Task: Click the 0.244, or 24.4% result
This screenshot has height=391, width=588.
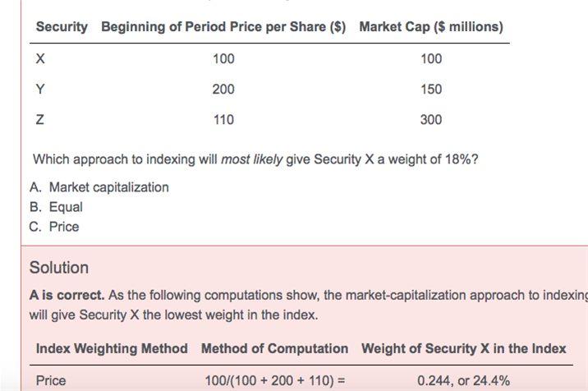Action: coord(464,381)
